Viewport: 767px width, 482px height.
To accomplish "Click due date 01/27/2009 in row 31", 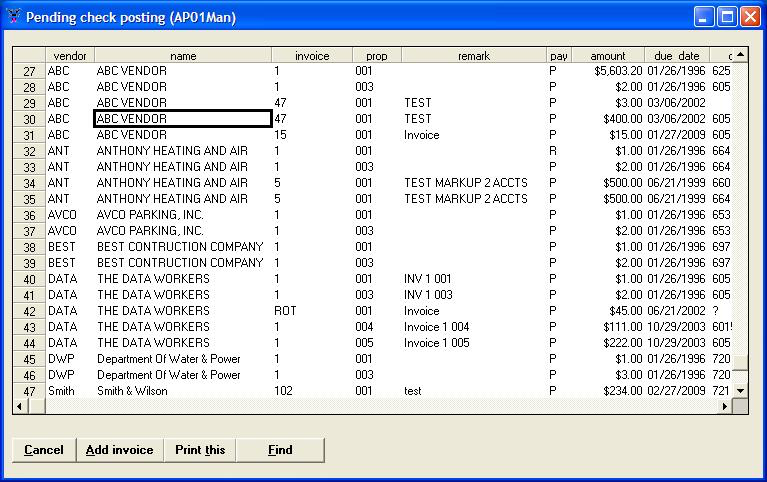I will coord(677,135).
